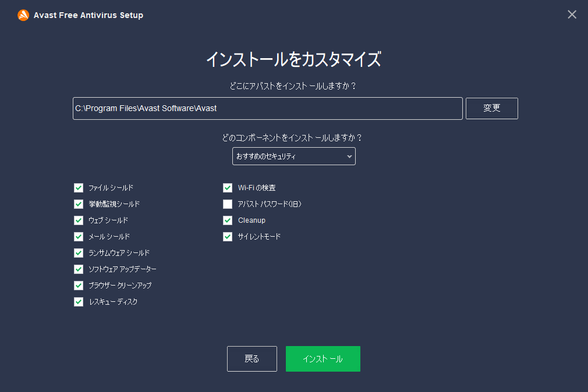588x392 pixels.
Task: Toggle the レスキュー ディスク checkbox
Action: pos(79,302)
